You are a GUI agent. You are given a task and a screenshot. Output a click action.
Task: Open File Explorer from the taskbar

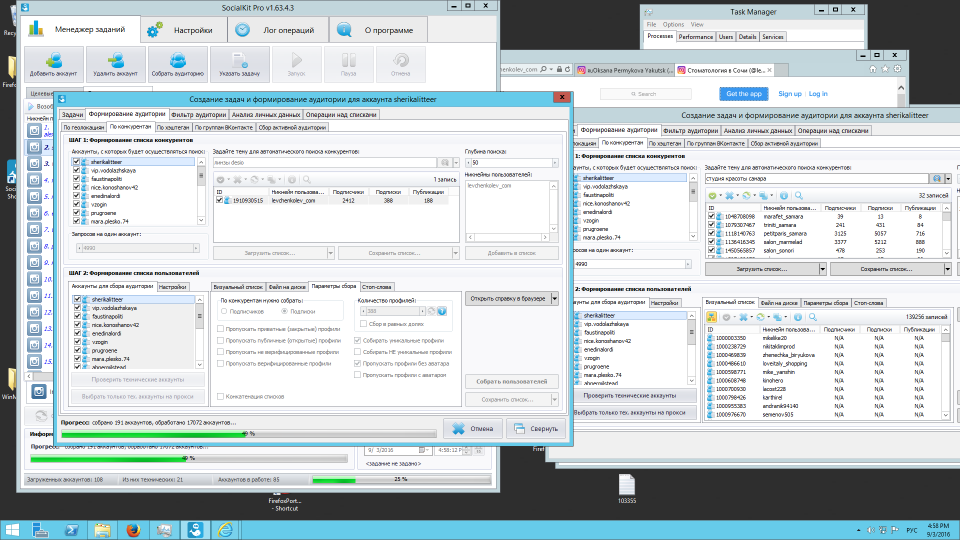point(102,530)
